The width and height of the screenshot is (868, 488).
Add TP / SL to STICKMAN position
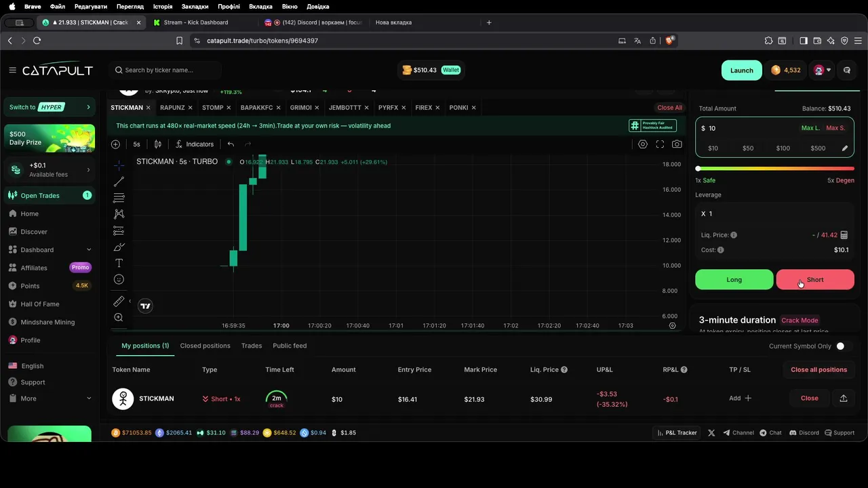click(x=740, y=399)
